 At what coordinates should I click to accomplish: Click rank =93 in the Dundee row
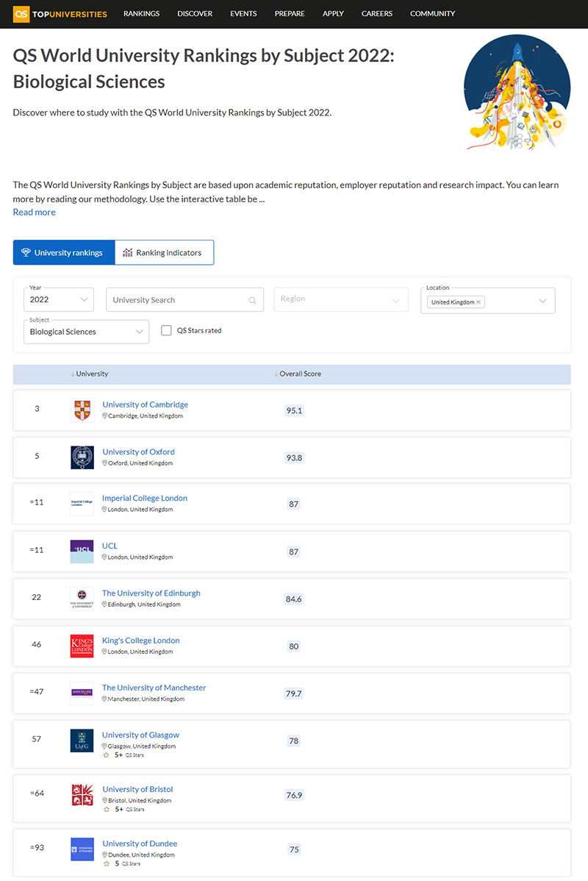37,847
